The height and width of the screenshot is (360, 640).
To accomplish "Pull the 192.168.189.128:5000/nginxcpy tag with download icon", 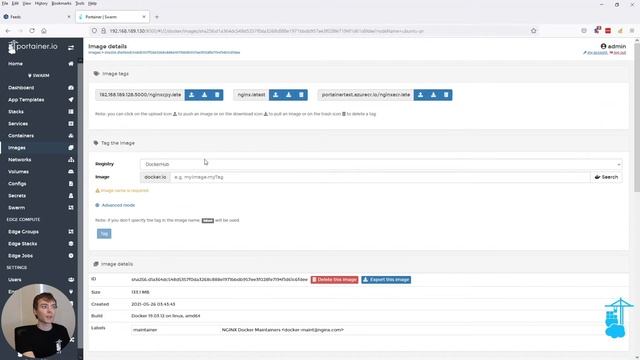I will pos(204,95).
